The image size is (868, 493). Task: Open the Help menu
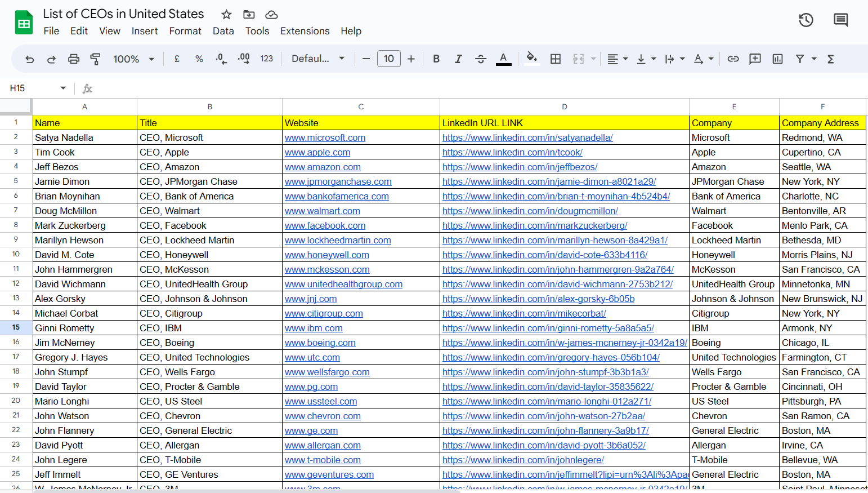[351, 31]
